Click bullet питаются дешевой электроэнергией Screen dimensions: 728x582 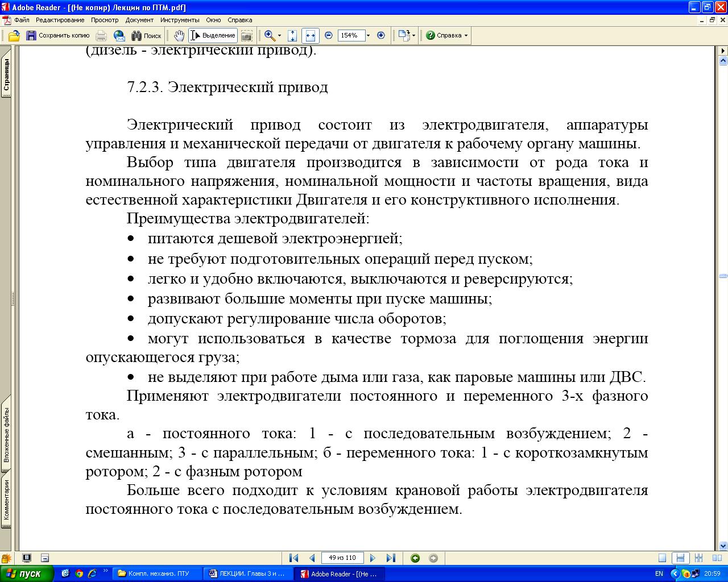pyautogui.click(x=275, y=239)
